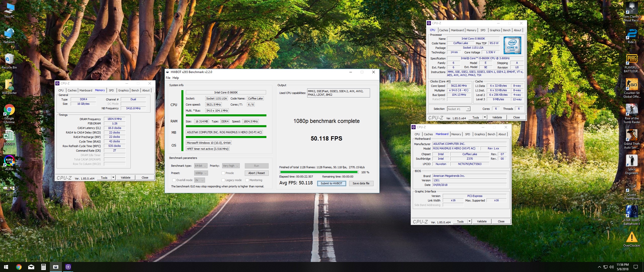This screenshot has width=644, height=272.
Task: Click the network tray icon
Action: [606, 267]
